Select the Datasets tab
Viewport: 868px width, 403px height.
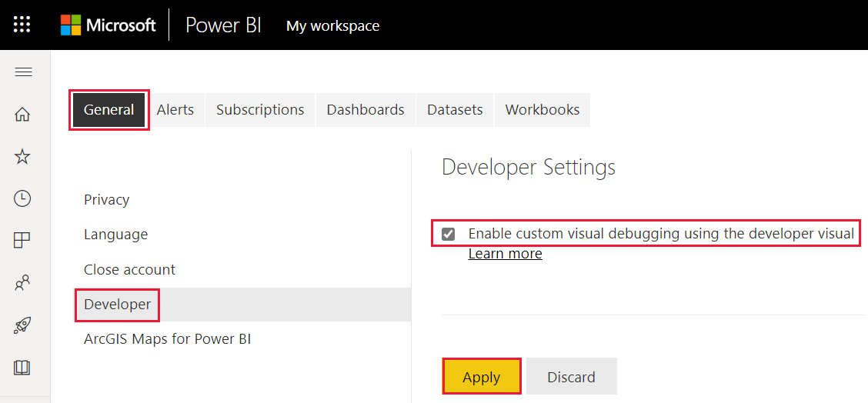(x=455, y=110)
